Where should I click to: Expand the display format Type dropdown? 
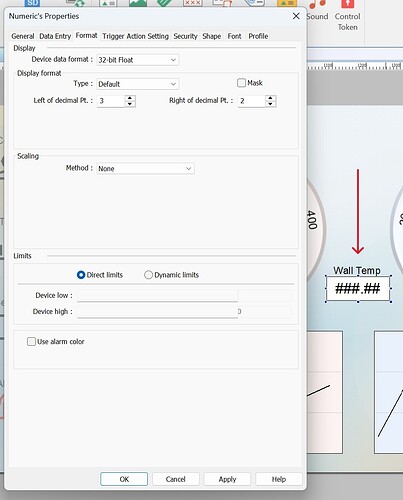point(138,84)
